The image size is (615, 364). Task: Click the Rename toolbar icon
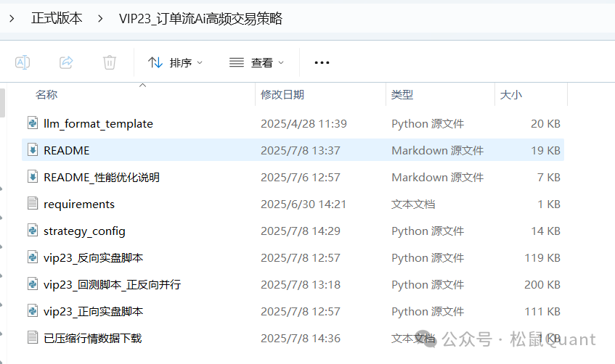23,62
